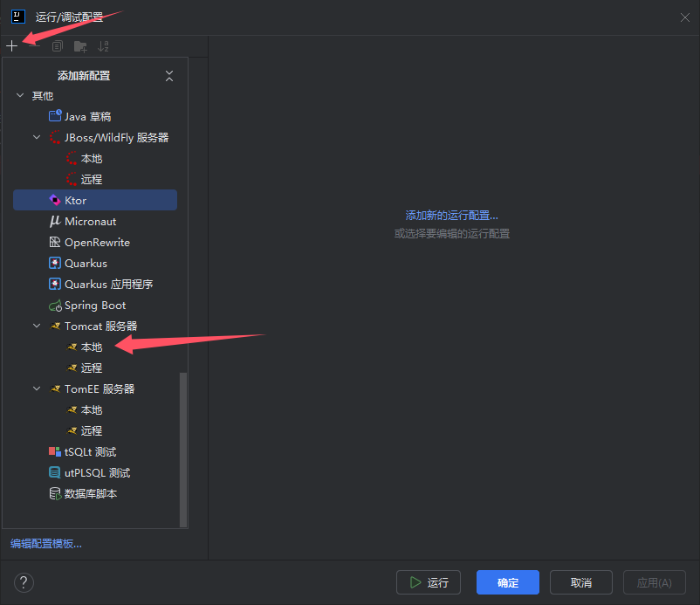Confirm with the 确定 button
Image resolution: width=700 pixels, height=605 pixels.
pos(508,582)
